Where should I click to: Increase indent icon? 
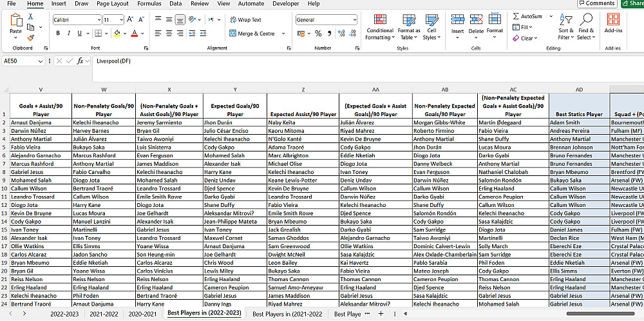click(x=204, y=34)
